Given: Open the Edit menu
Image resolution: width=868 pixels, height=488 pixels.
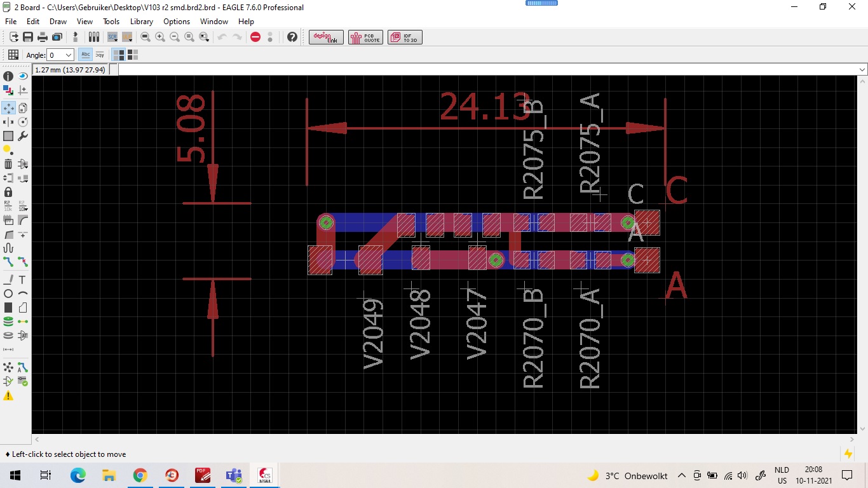Looking at the screenshot, I should pyautogui.click(x=33, y=21).
